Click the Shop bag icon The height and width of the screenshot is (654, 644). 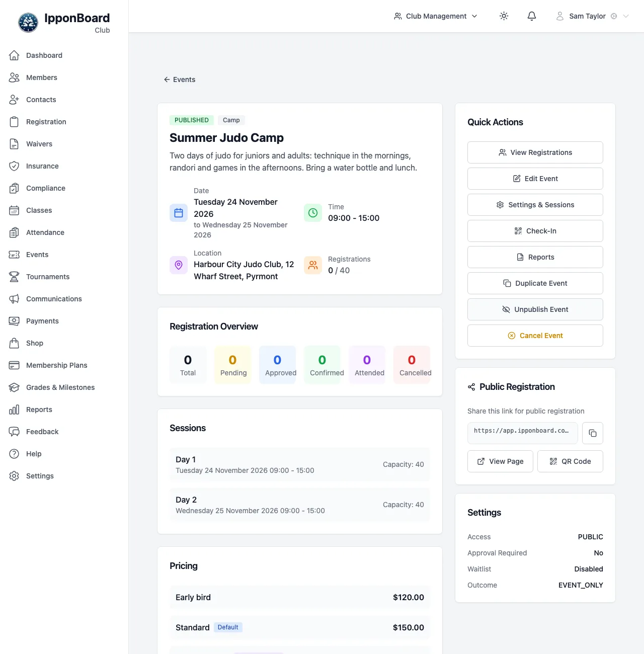(14, 343)
